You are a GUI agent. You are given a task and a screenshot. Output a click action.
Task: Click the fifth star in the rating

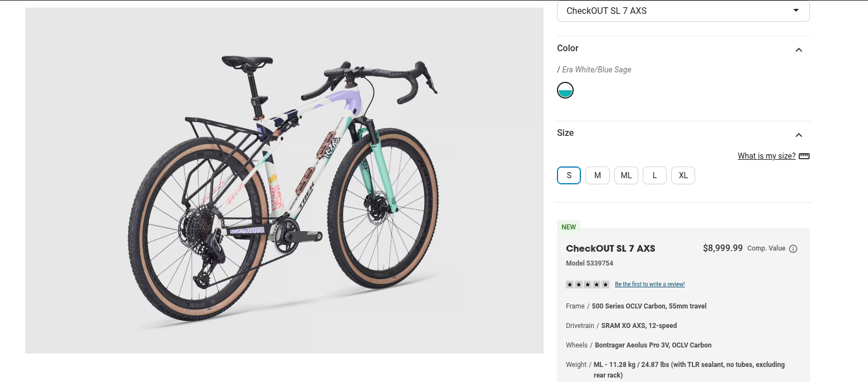pos(605,285)
